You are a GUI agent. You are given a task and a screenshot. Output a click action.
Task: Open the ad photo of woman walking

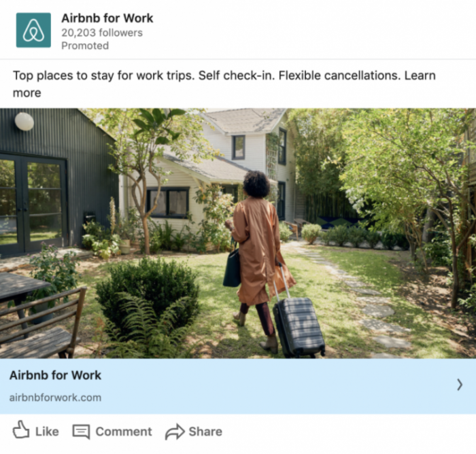238,233
